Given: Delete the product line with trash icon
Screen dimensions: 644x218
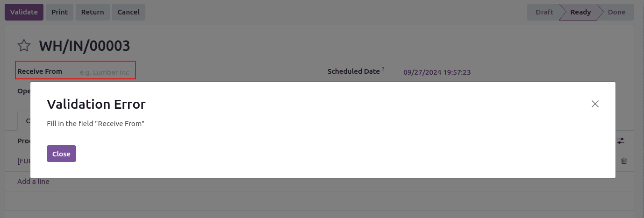Looking at the screenshot, I should point(624,161).
